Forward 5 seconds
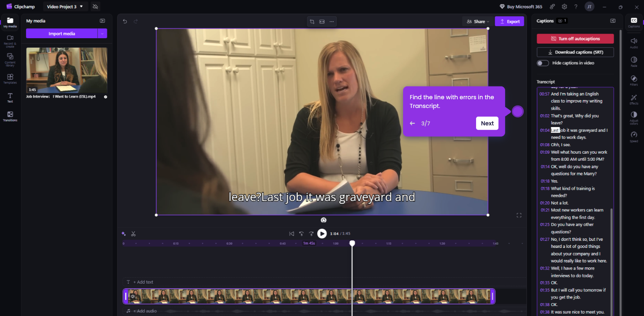The image size is (644, 316). tap(311, 234)
